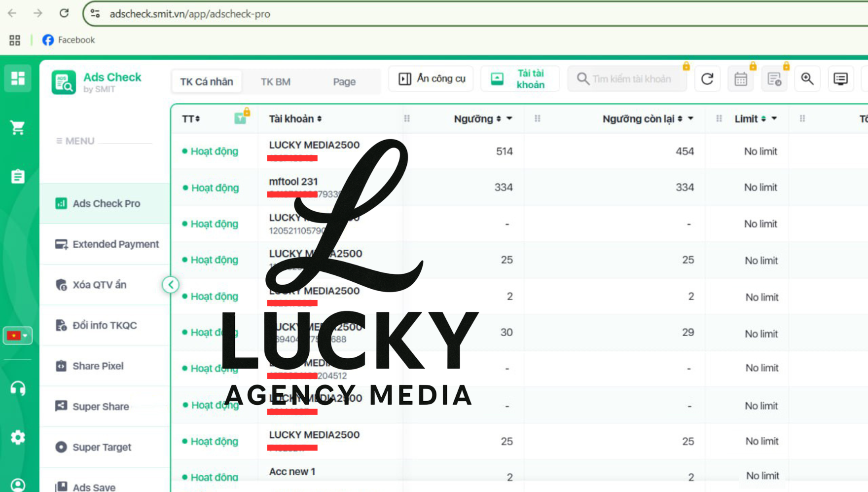Open the dashboard icon in the left rail
Screen dimensions: 868x492
coord(18,78)
